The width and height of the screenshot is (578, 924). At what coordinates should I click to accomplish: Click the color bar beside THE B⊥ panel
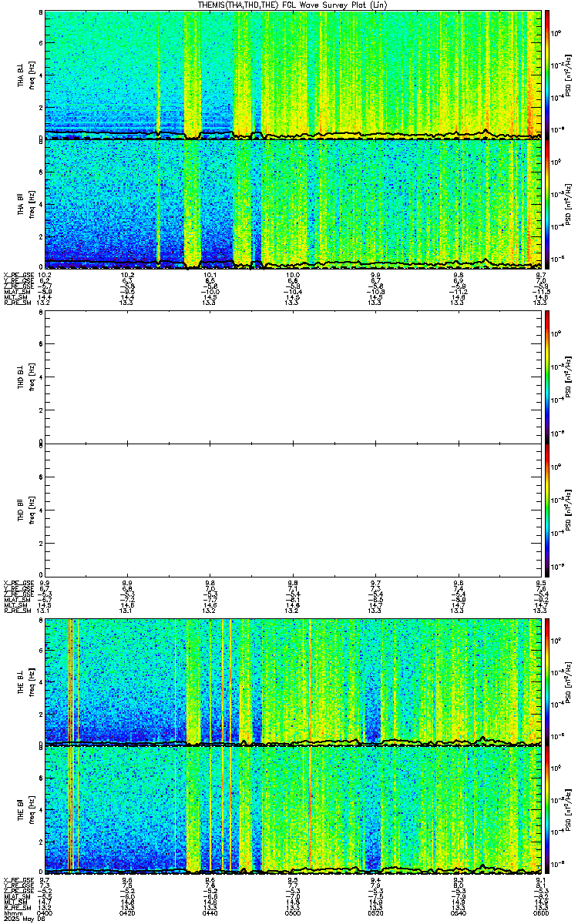(x=547, y=681)
